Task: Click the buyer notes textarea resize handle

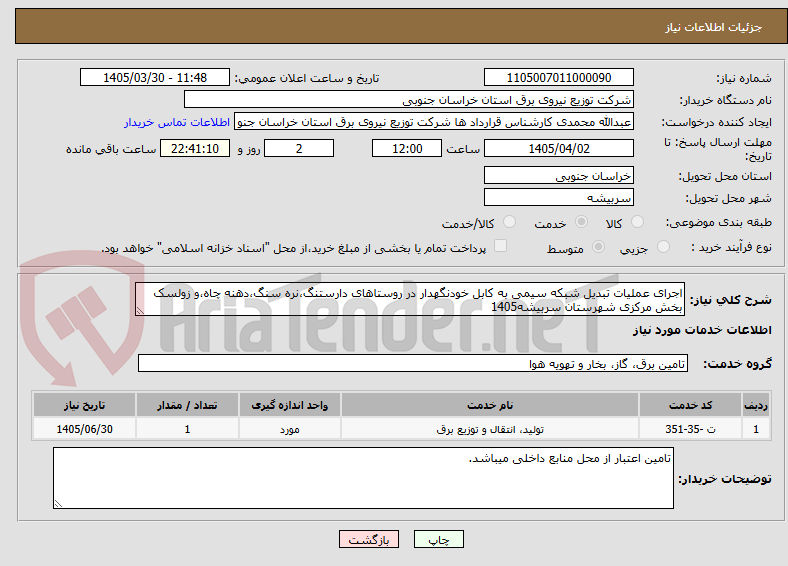Action: pos(58,503)
